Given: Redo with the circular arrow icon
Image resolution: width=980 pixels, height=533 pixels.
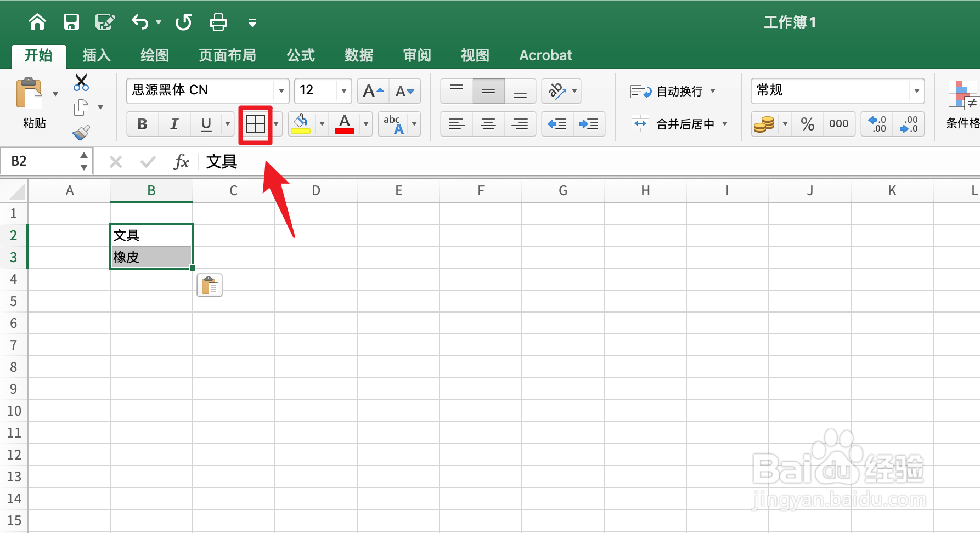Looking at the screenshot, I should click(184, 22).
